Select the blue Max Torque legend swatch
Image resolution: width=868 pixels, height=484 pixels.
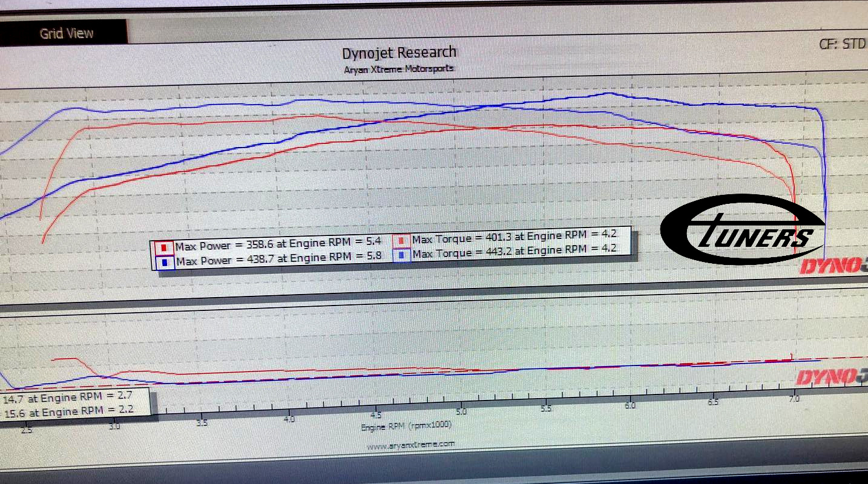401,254
